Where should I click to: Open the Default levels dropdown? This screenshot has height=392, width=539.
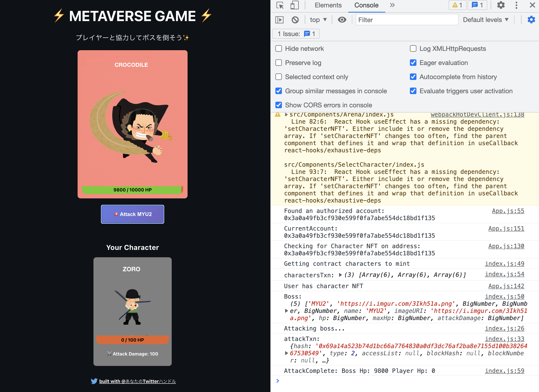486,20
